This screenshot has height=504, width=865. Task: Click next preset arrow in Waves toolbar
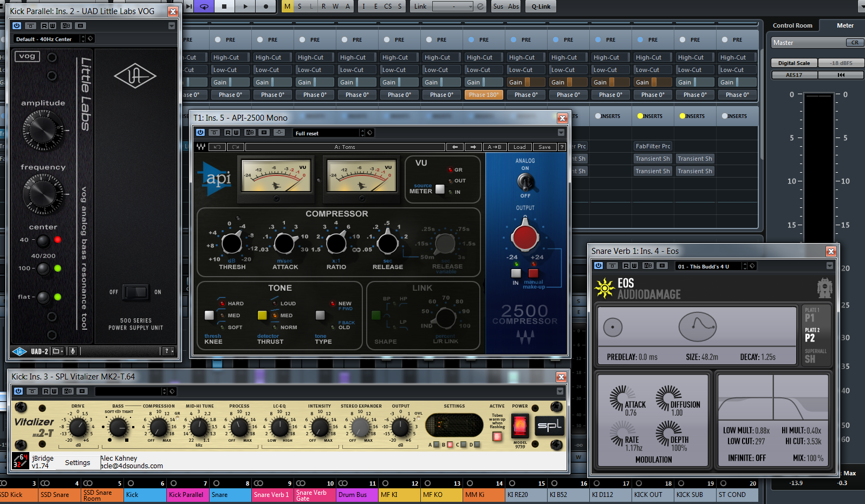pos(473,147)
